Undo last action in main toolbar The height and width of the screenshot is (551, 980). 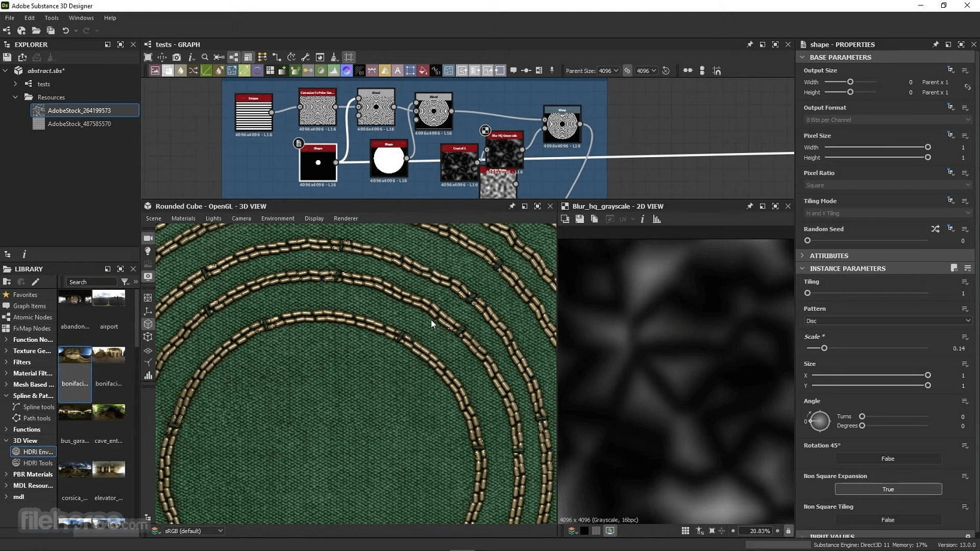click(66, 30)
